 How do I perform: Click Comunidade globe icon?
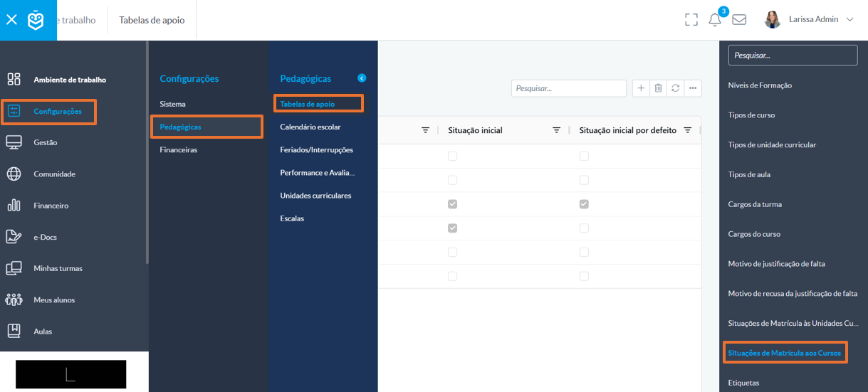[x=14, y=174]
